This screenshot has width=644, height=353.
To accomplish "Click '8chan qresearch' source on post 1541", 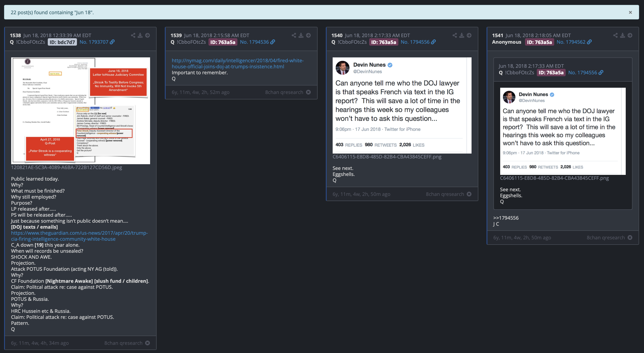I will tap(606, 237).
